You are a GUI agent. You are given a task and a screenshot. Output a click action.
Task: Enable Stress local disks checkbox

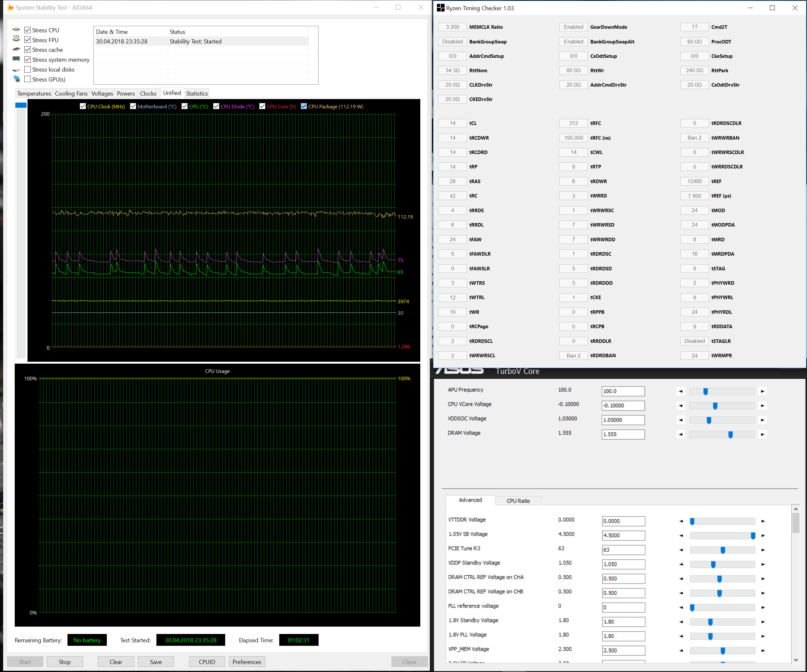(28, 70)
